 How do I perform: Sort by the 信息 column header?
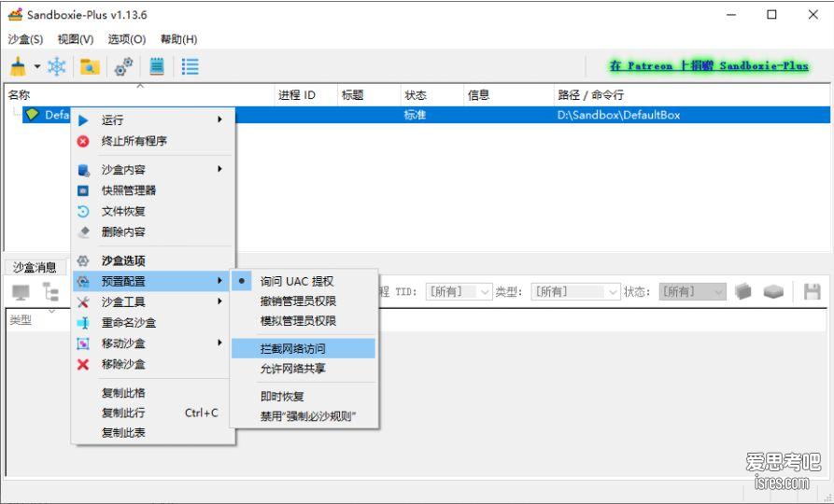pos(508,95)
